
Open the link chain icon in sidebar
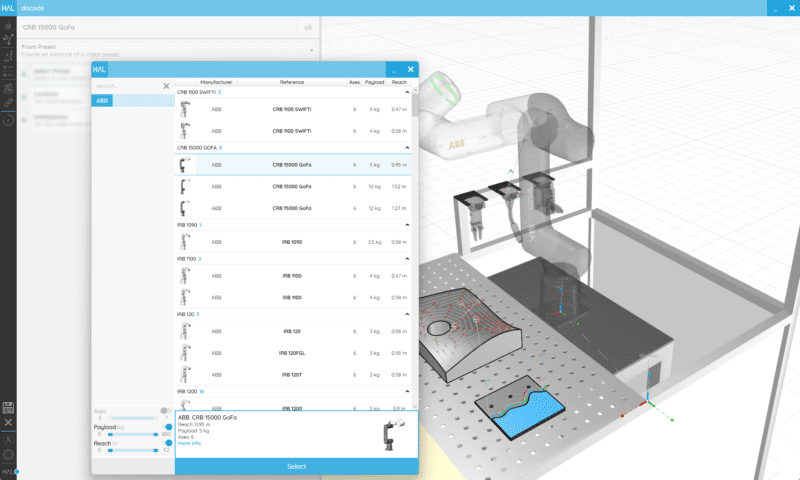click(8, 102)
